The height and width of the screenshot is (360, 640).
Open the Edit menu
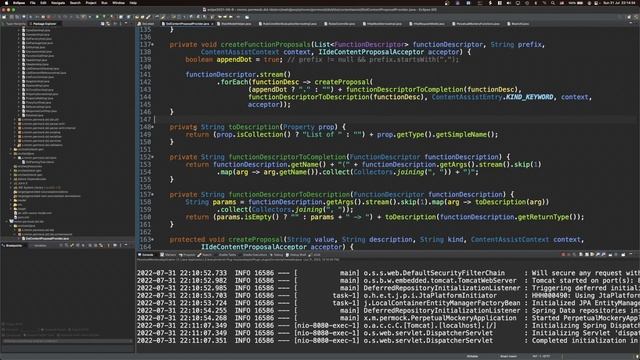click(x=43, y=3)
